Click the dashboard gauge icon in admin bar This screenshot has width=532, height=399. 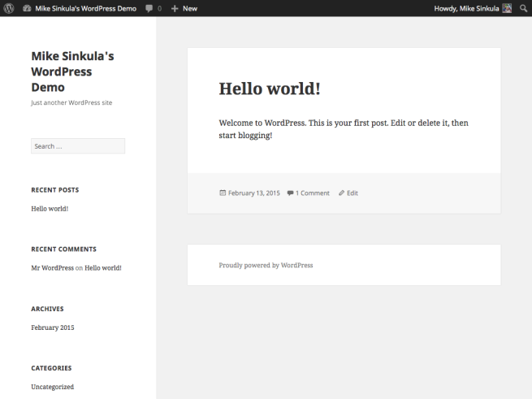point(27,8)
